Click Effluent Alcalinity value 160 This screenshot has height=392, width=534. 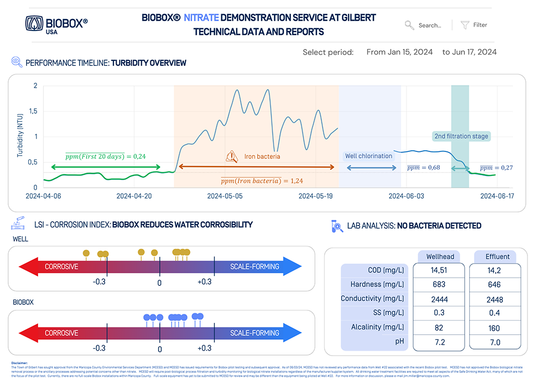click(494, 328)
